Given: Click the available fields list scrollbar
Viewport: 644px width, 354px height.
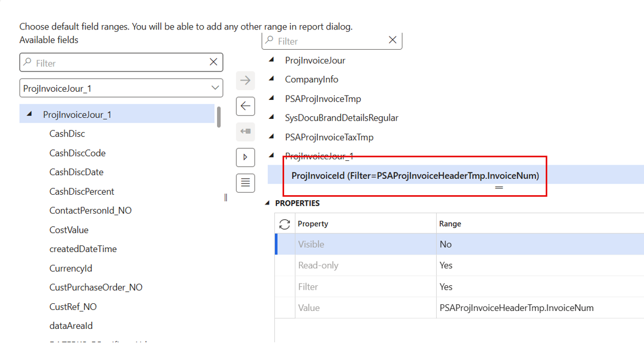Looking at the screenshot, I should tap(219, 117).
